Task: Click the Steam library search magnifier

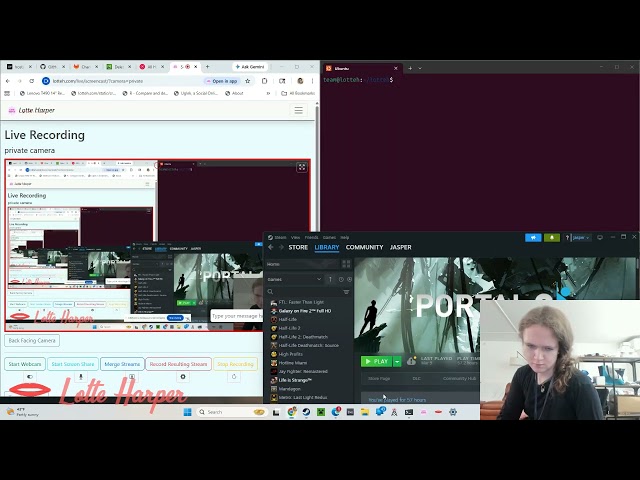Action: tap(270, 291)
